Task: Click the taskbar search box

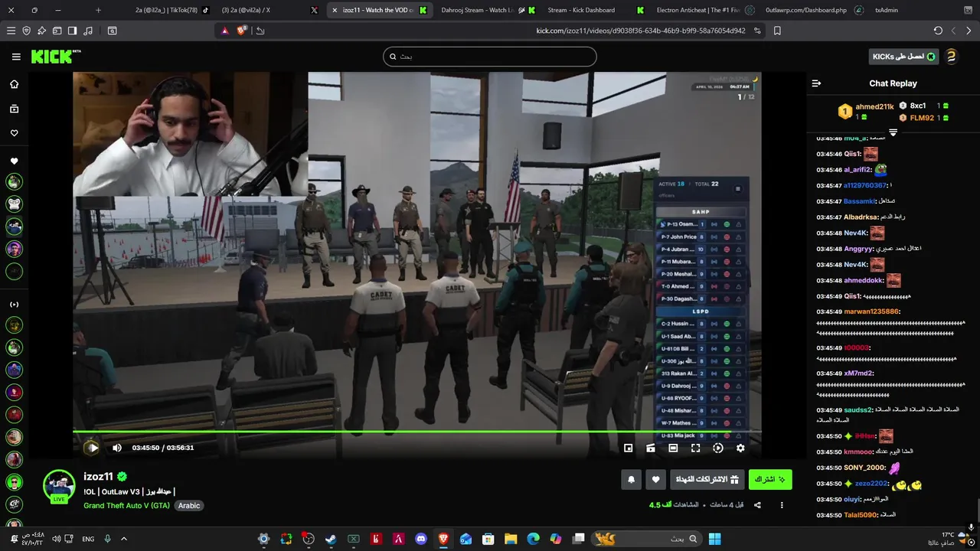Action: (647, 539)
